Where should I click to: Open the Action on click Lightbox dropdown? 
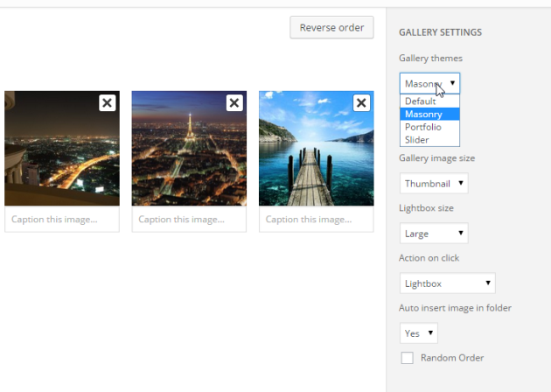click(x=447, y=283)
